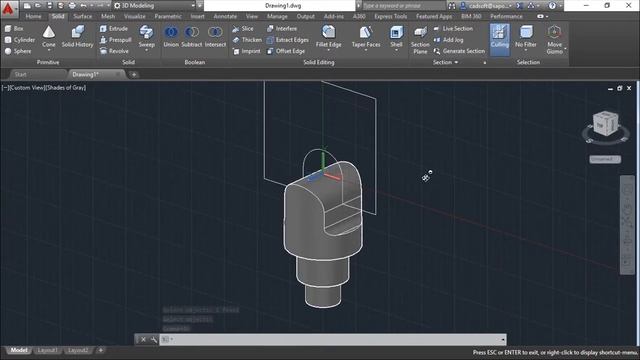Open the Visualize ribbon tab
The width and height of the screenshot is (640, 360).
point(135,16)
